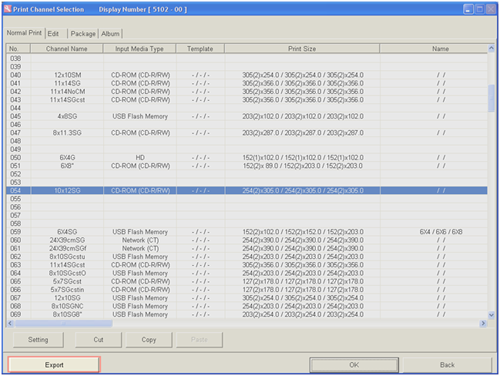Click the Name column header
This screenshot has height=376, width=500.
point(434,49)
